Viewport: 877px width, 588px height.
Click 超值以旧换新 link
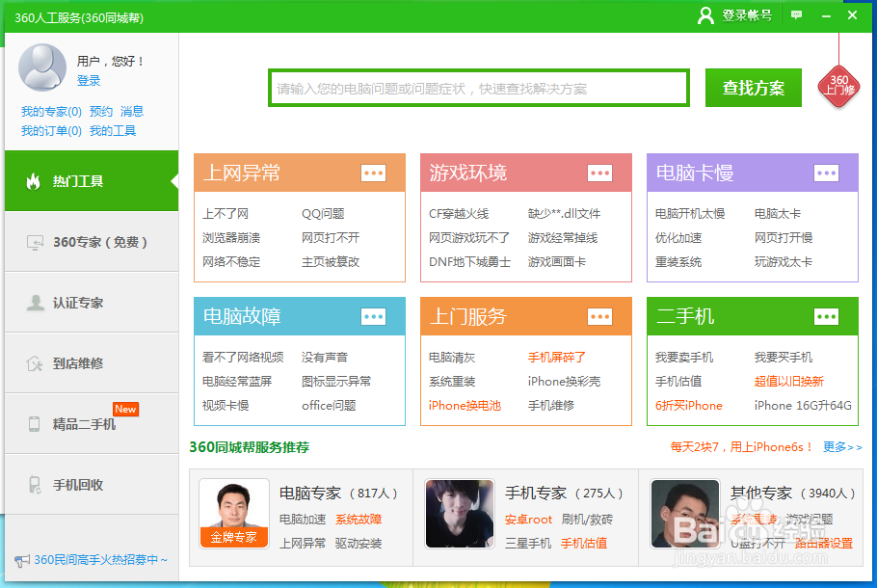point(788,381)
